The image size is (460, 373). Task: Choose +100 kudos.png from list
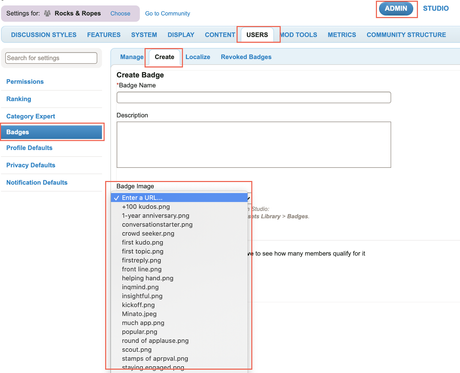[x=179, y=207]
